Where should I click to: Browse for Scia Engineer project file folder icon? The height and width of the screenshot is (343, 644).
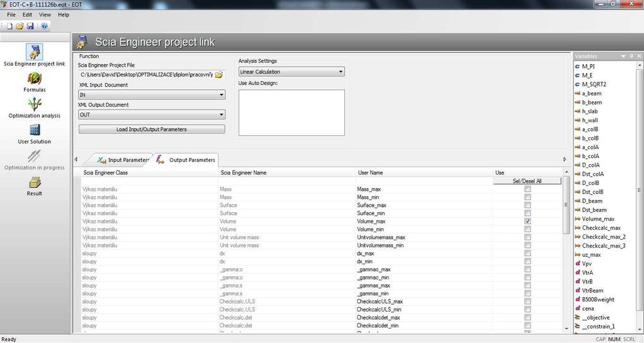219,75
